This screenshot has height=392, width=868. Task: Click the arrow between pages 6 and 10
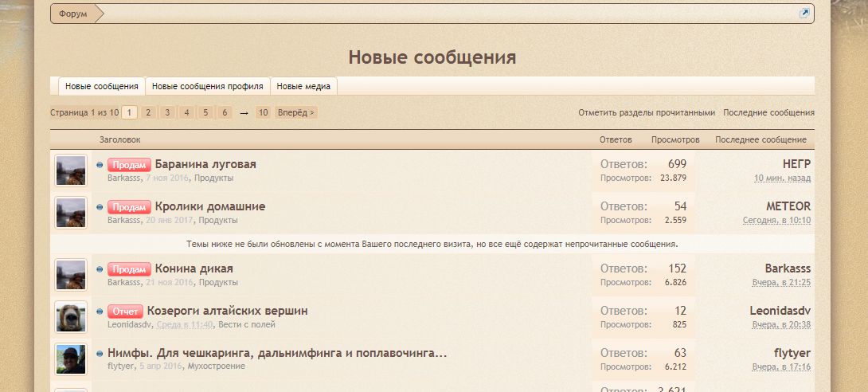pos(244,113)
